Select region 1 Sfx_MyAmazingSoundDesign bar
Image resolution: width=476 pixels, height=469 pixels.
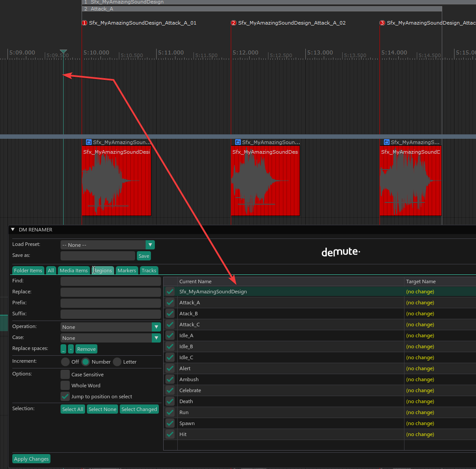[279, 2]
